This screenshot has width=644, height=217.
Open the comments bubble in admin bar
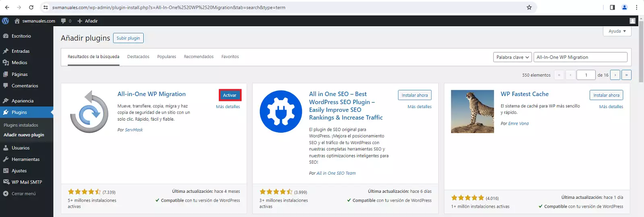(66, 21)
